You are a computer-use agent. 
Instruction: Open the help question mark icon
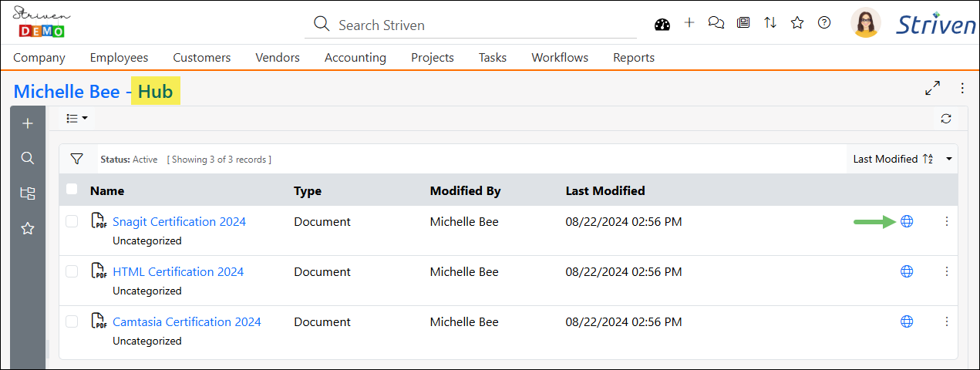pyautogui.click(x=824, y=22)
